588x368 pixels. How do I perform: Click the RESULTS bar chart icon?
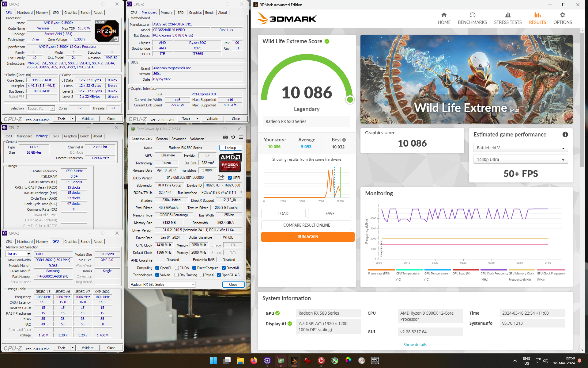[x=537, y=15]
